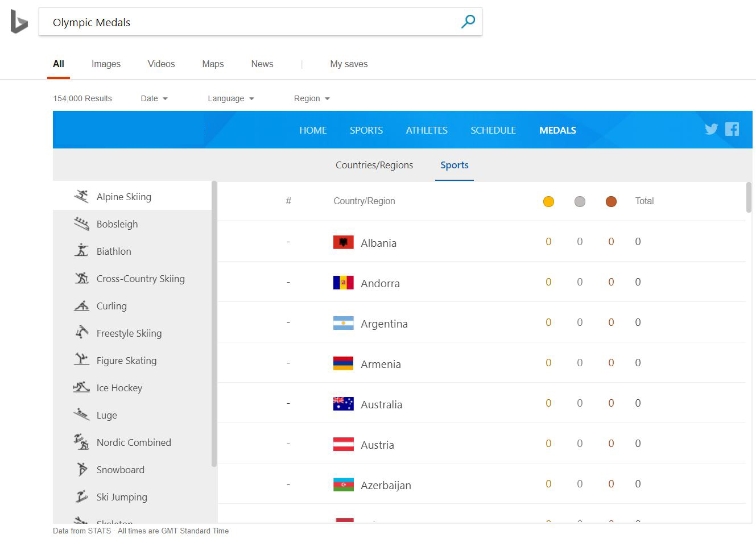Screen dimensions: 756x538
Task: Open the SCHEDULE section in the banner
Action: (493, 130)
